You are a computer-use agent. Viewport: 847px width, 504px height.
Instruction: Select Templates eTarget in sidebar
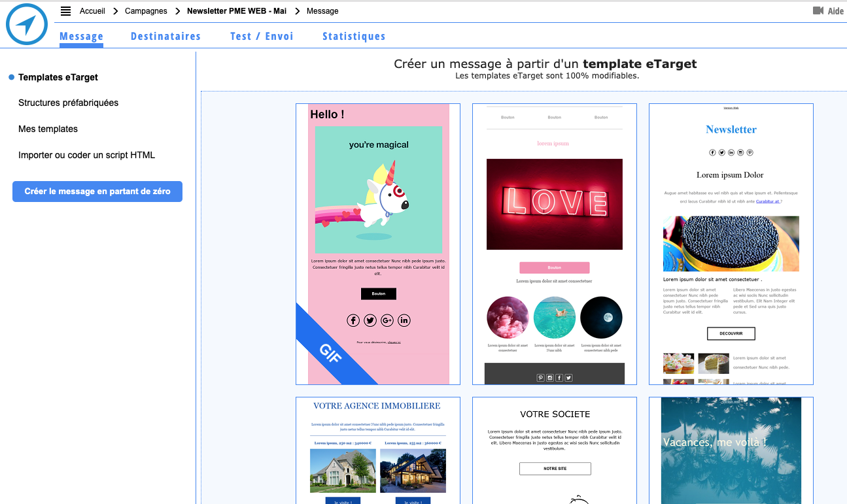tap(58, 77)
